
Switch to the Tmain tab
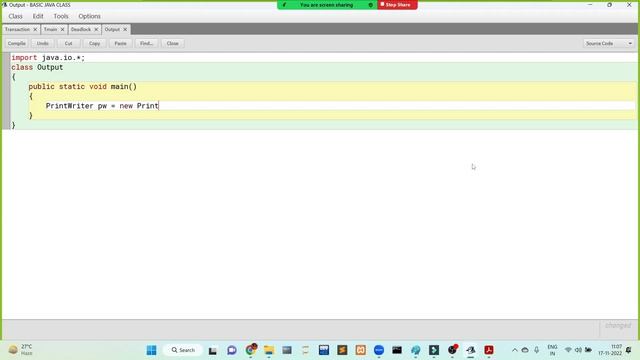[50, 29]
